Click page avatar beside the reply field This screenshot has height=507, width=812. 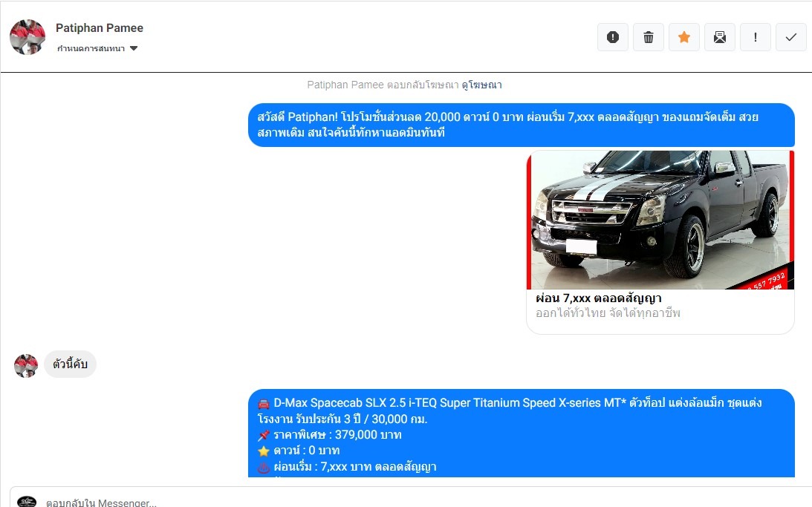click(27, 502)
